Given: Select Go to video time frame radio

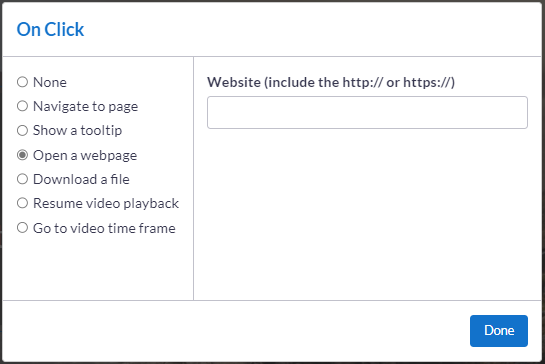Looking at the screenshot, I should pos(22,228).
